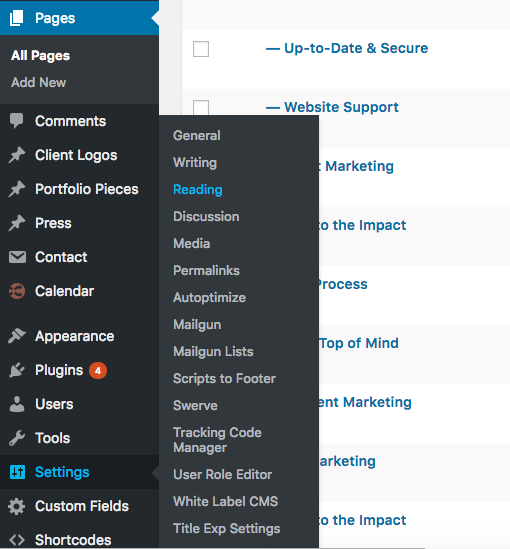Viewport: 510px width, 549px height.
Task: Click the Users person icon
Action: point(17,404)
